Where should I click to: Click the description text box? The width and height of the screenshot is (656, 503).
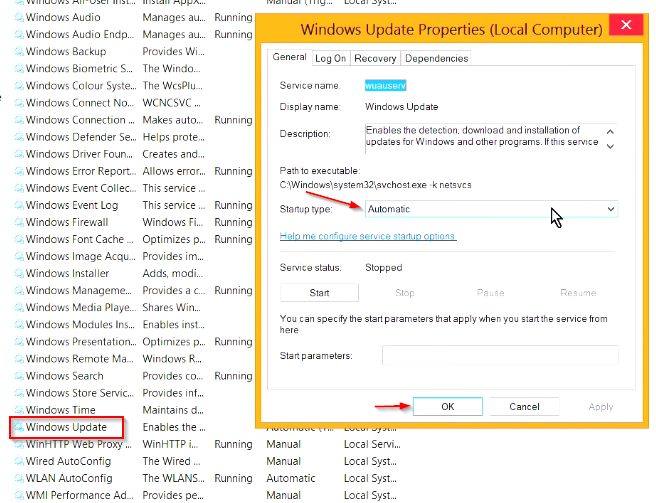click(491, 139)
